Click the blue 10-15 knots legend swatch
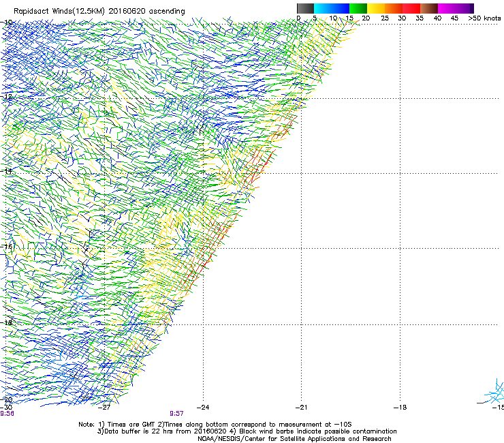The width and height of the screenshot is (504, 443). (x=341, y=8)
